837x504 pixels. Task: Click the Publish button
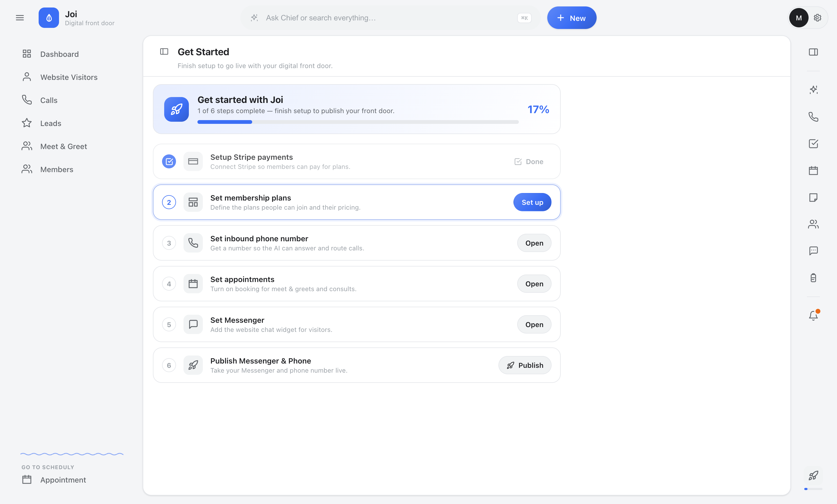click(x=525, y=365)
